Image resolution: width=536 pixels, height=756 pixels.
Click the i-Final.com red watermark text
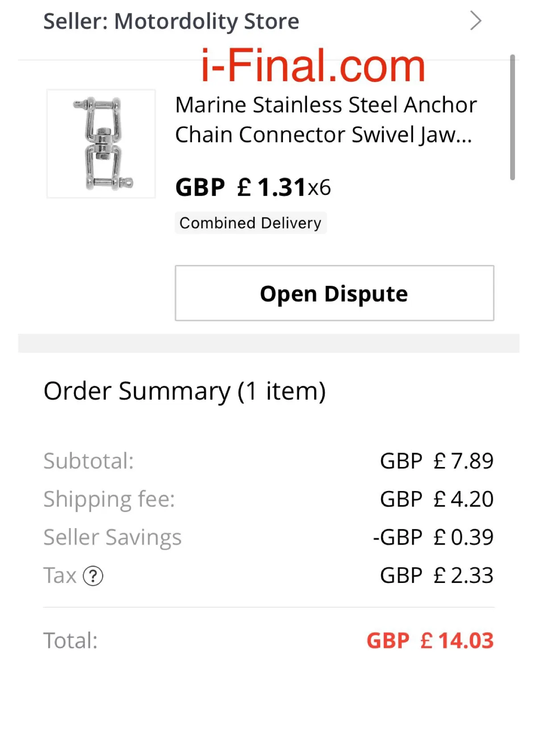[313, 66]
